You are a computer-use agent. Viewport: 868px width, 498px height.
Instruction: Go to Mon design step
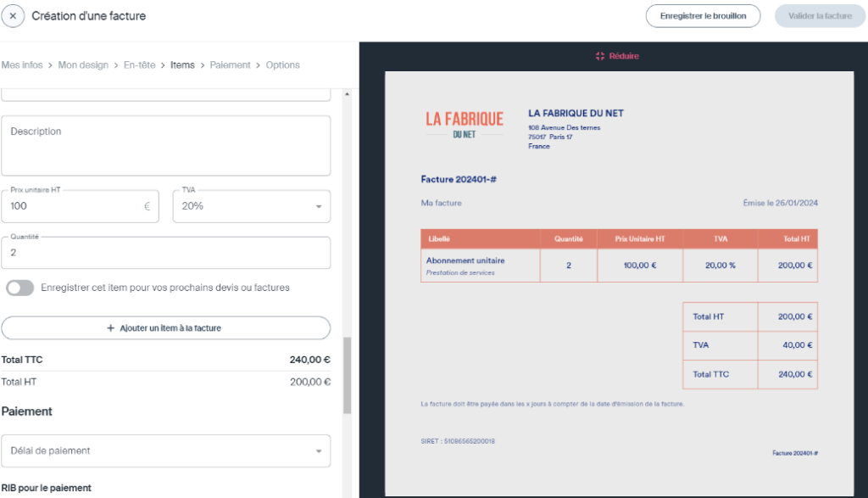[x=84, y=65]
